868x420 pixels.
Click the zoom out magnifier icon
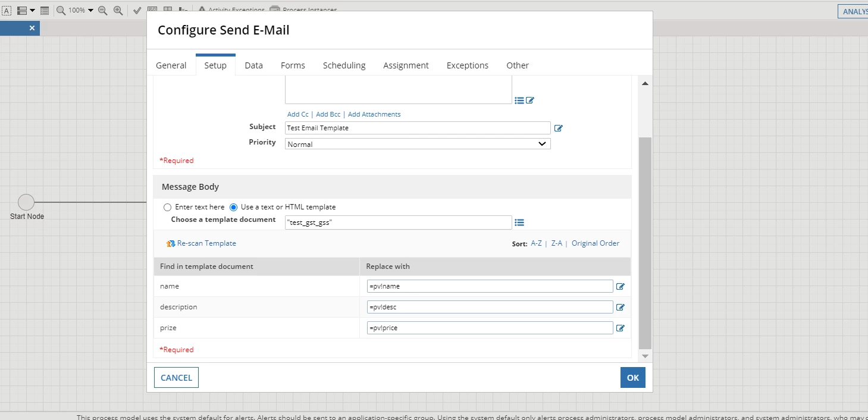[102, 11]
